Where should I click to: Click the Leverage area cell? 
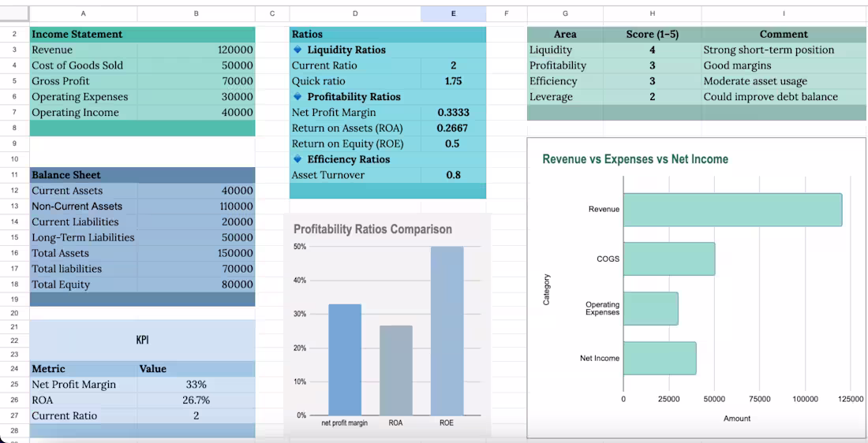pos(565,97)
